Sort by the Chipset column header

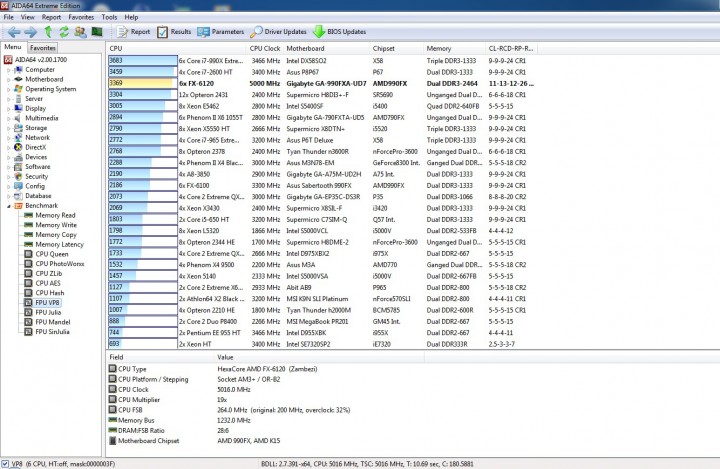point(397,48)
